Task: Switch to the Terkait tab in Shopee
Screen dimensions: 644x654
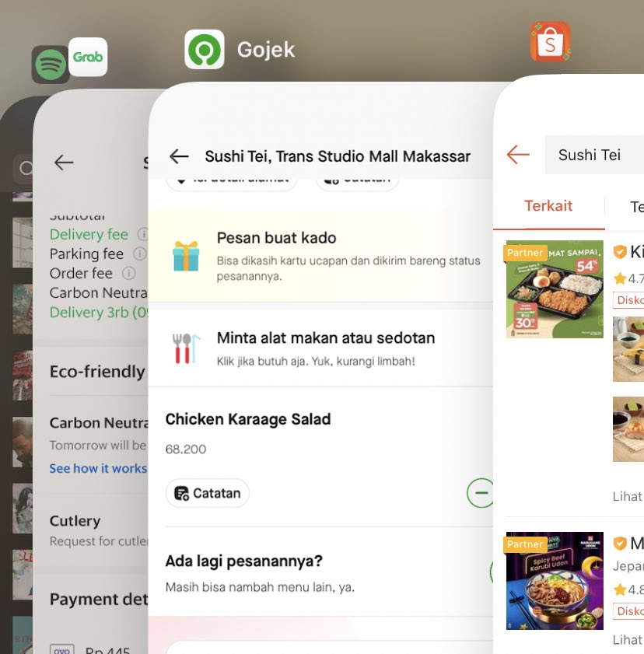Action: 548,206
